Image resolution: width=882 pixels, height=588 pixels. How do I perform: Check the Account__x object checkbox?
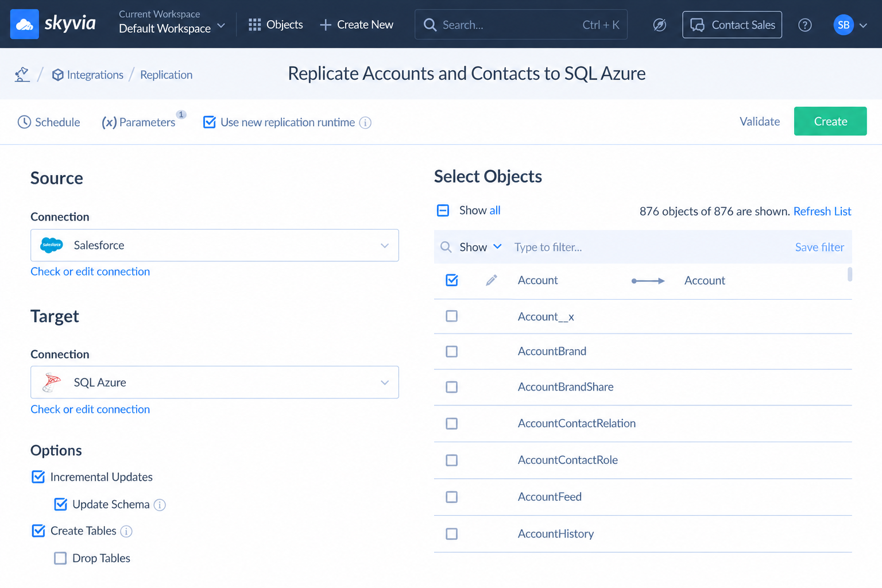pos(452,316)
